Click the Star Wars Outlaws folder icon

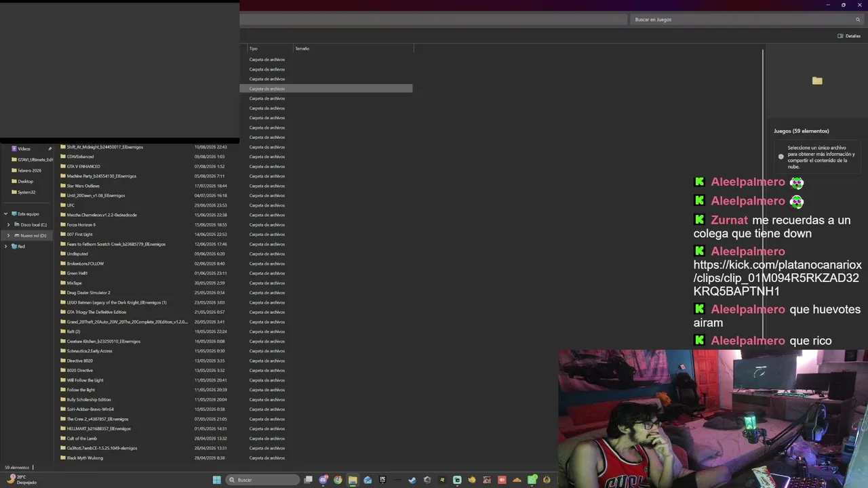click(63, 186)
